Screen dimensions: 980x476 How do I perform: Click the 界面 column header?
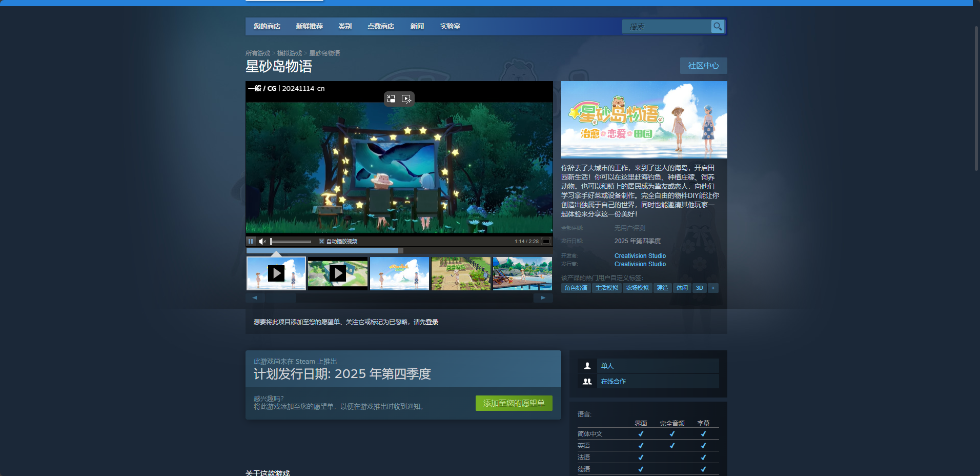coord(641,424)
